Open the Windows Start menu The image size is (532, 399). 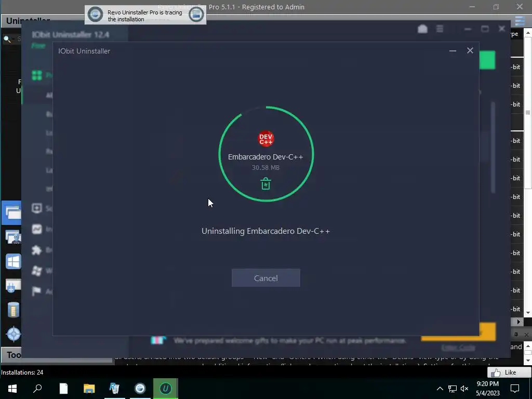(x=12, y=389)
